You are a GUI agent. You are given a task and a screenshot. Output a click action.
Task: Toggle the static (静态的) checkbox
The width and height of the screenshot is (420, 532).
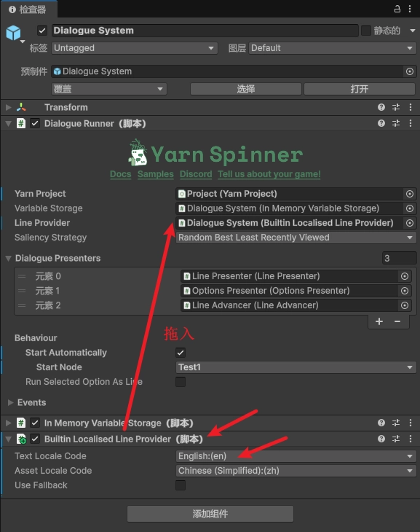coord(366,31)
